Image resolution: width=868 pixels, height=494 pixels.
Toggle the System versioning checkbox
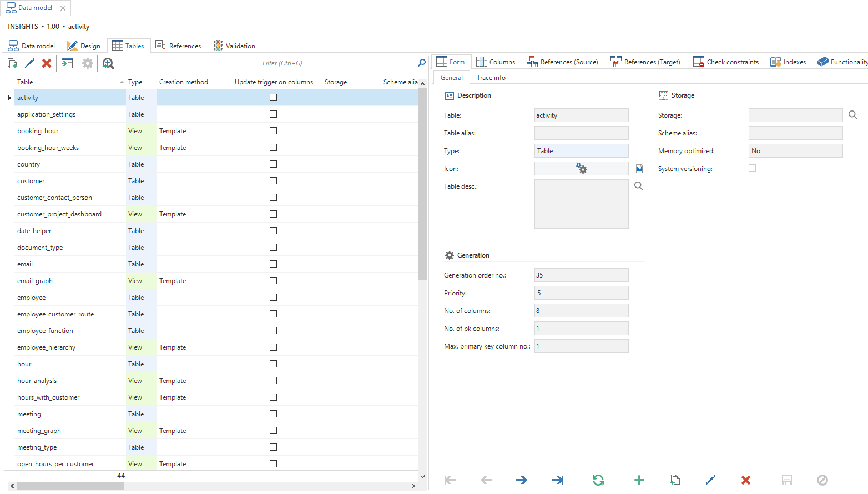click(x=752, y=168)
